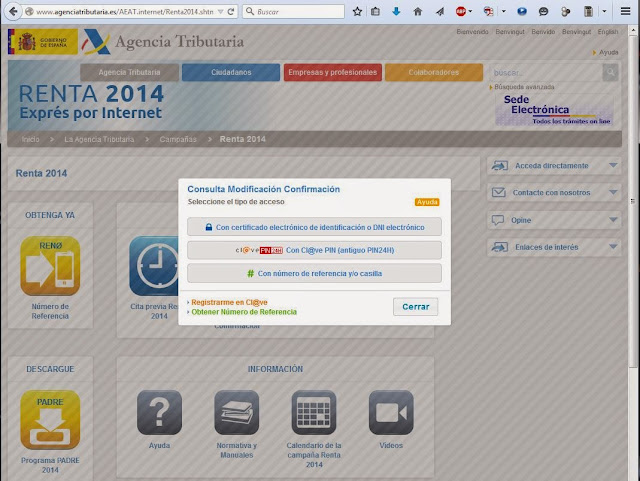Open the URL bar history dropdown arrow
Screen dimensions: 640x481
click(220, 12)
